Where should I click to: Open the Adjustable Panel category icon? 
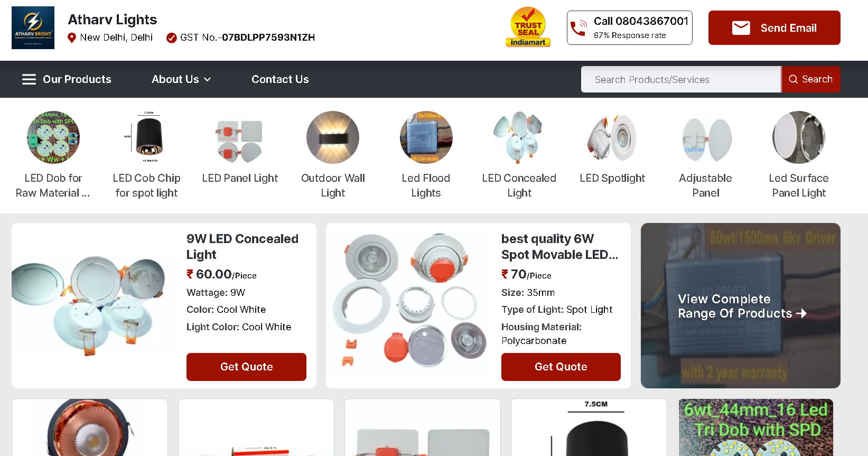click(x=706, y=137)
